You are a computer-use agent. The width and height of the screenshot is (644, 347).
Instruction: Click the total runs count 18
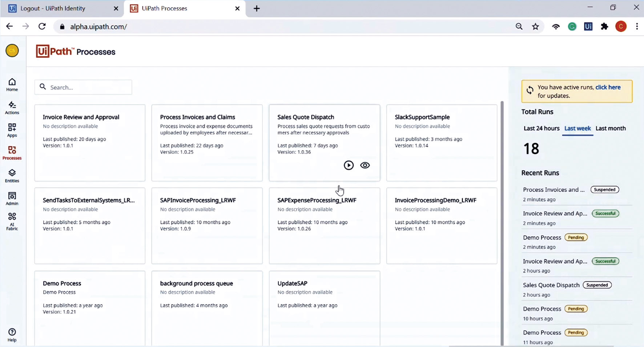[x=531, y=149]
